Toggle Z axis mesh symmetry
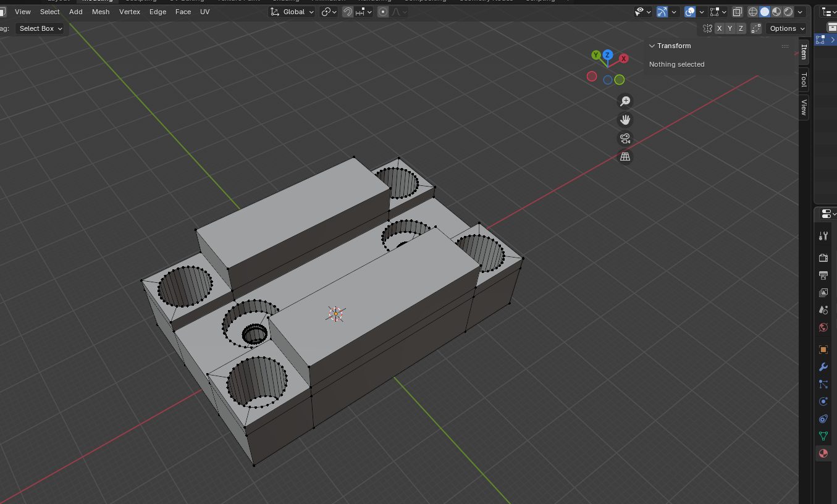Image resolution: width=837 pixels, height=504 pixels. coord(741,28)
